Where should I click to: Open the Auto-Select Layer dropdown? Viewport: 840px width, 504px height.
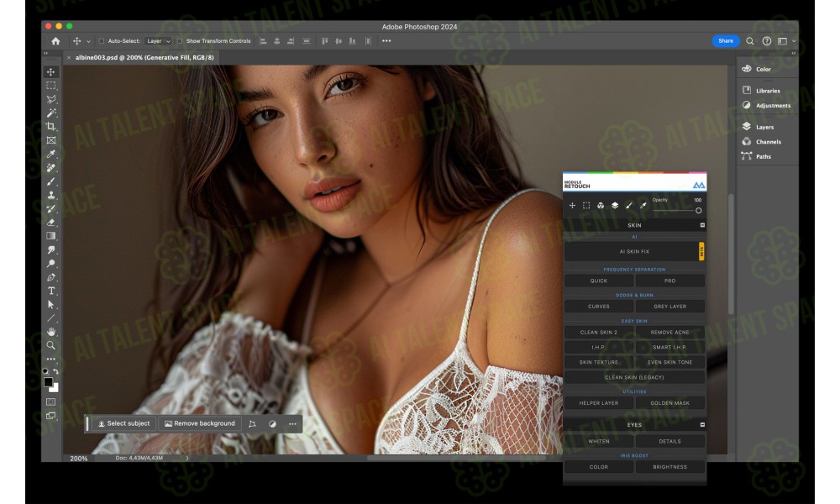(x=158, y=40)
